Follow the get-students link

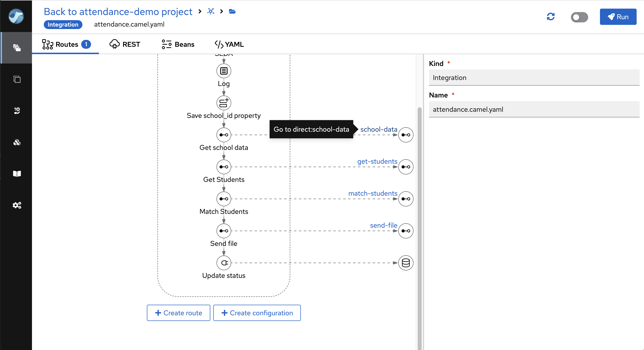coord(377,161)
